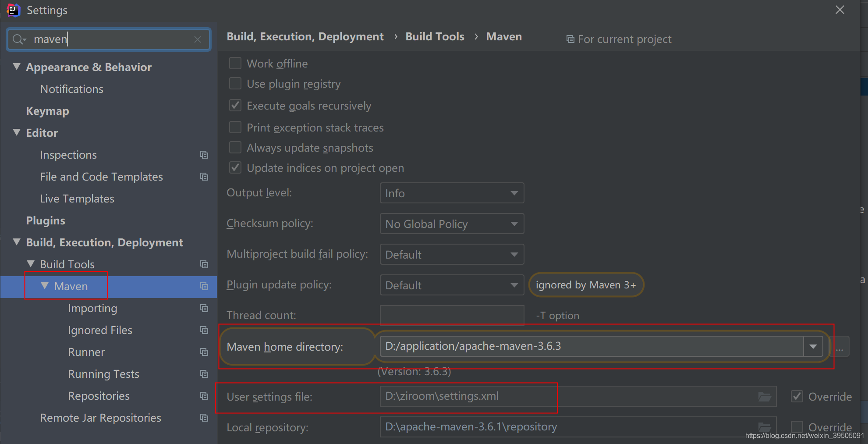This screenshot has width=868, height=444.
Task: Collapse Build, Execution, Deployment node
Action: (x=17, y=242)
